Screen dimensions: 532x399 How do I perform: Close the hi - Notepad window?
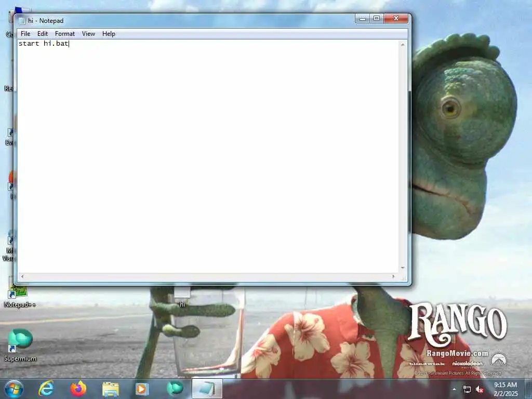[x=396, y=18]
